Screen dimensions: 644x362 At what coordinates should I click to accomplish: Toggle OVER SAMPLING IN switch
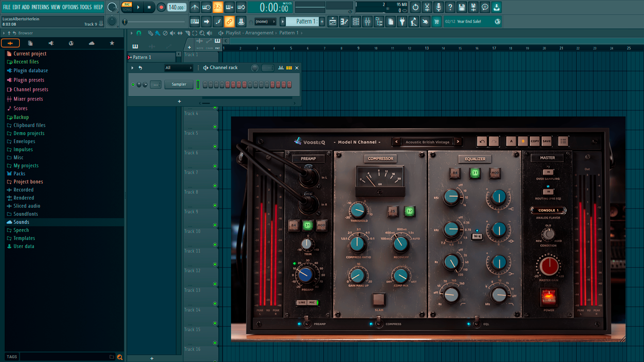pos(548,172)
